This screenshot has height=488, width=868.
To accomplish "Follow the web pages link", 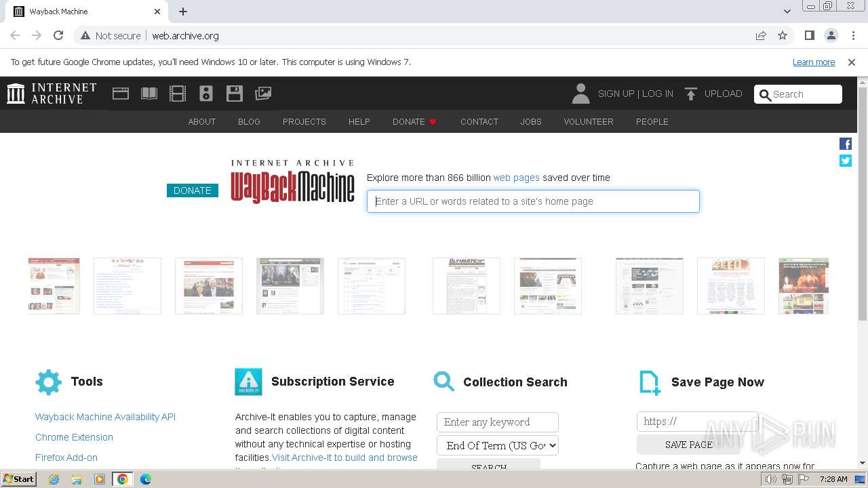I will (517, 178).
